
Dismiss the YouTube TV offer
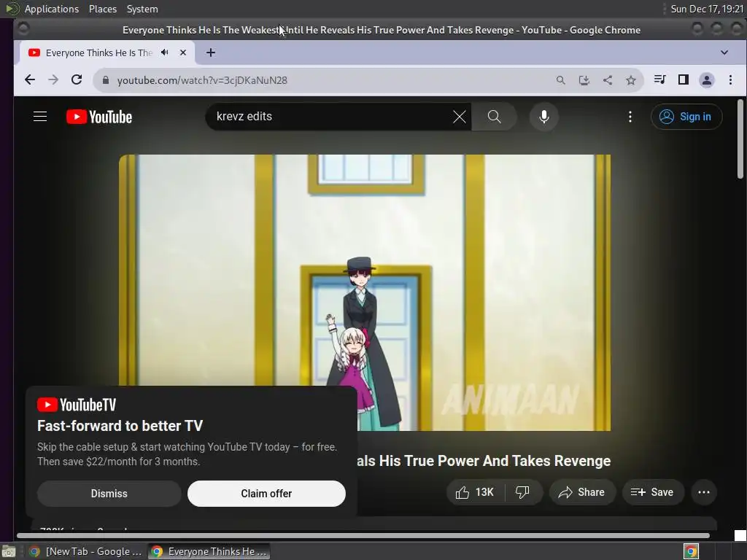click(109, 494)
